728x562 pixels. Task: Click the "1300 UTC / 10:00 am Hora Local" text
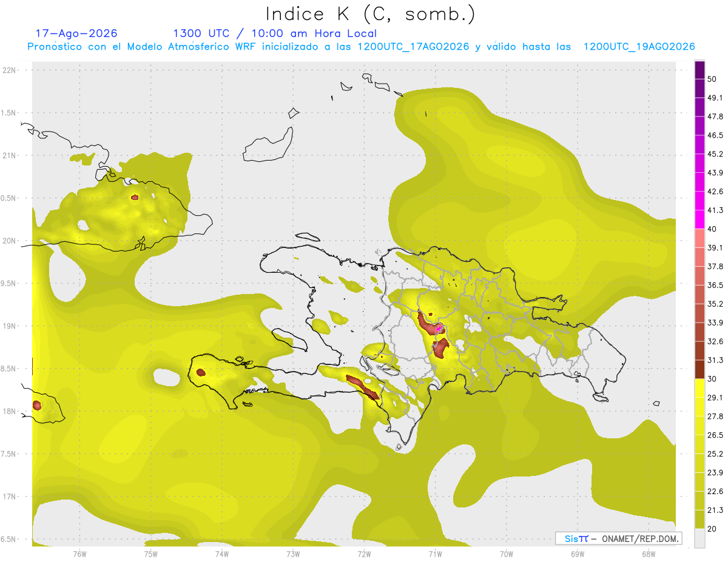click(x=275, y=33)
